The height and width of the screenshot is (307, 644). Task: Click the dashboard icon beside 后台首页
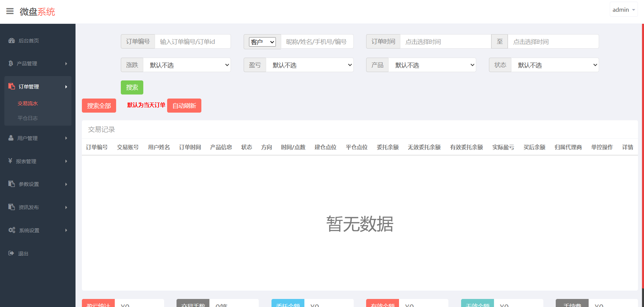click(12, 41)
